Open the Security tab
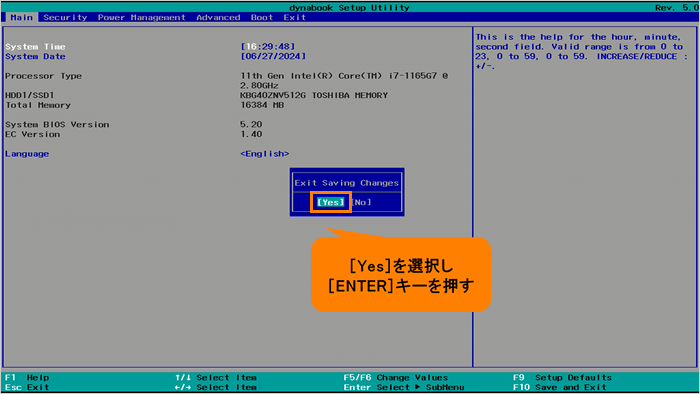700x394 pixels. tap(65, 17)
